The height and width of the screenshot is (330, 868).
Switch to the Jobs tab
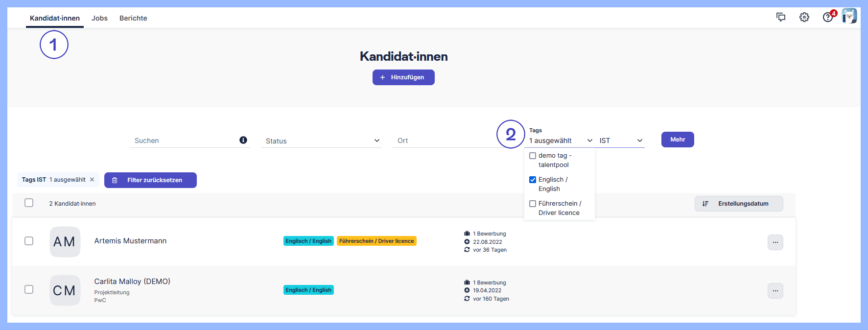coord(99,18)
